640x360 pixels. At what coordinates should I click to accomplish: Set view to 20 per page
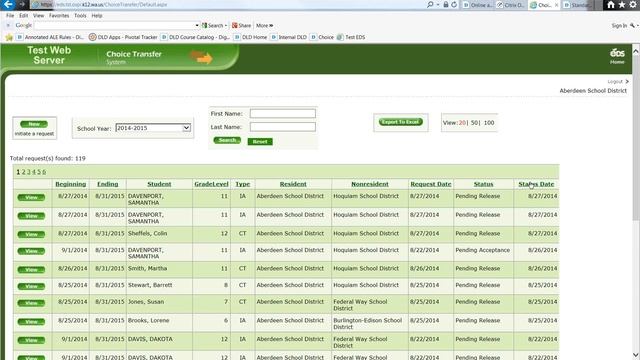(x=462, y=122)
